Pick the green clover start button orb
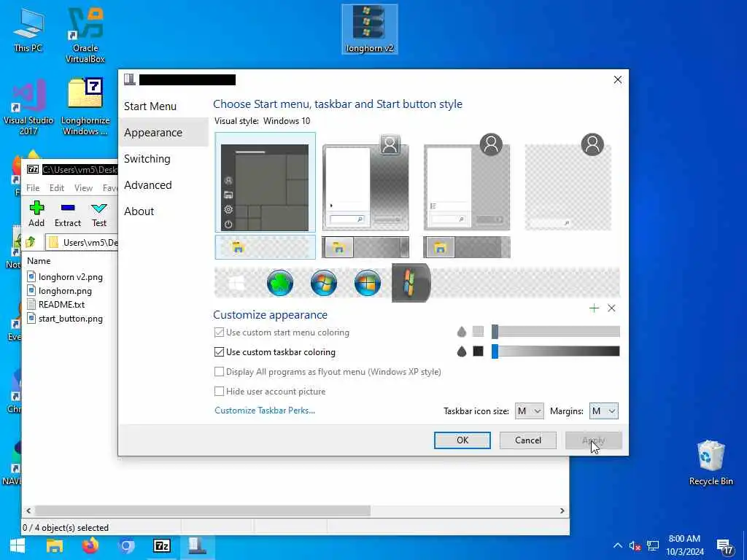747x560 pixels. tap(280, 284)
